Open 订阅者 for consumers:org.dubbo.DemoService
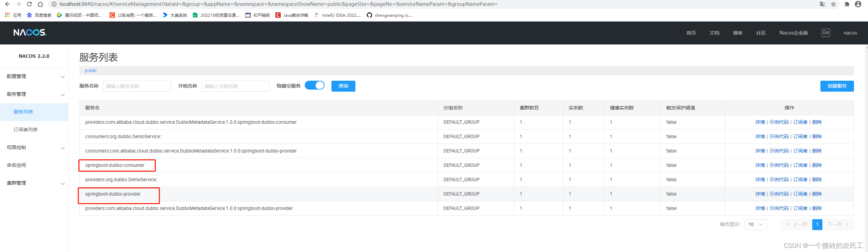 pyautogui.click(x=800, y=136)
